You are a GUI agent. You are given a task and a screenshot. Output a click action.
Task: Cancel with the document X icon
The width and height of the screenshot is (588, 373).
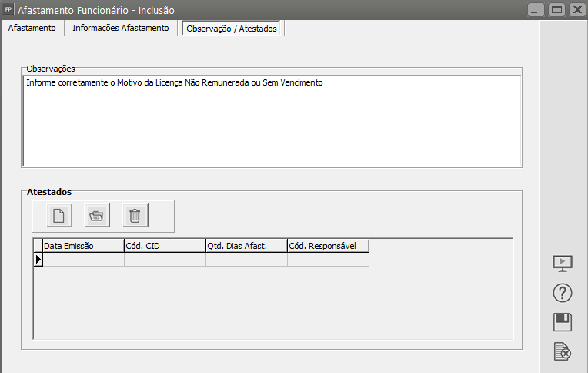point(563,352)
